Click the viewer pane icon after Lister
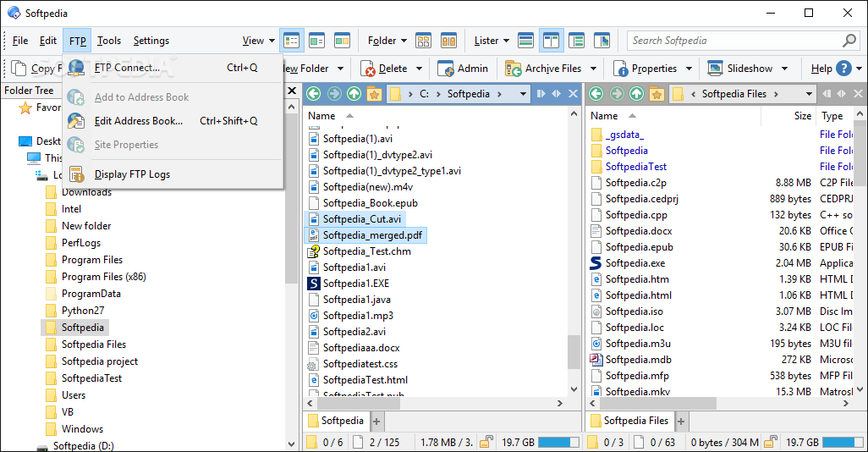868x452 pixels. point(602,41)
